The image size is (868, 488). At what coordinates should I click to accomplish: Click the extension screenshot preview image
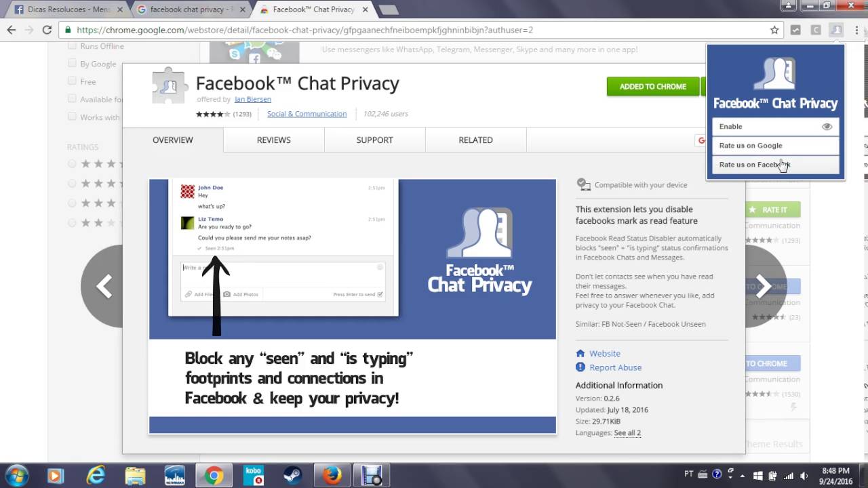tap(353, 306)
